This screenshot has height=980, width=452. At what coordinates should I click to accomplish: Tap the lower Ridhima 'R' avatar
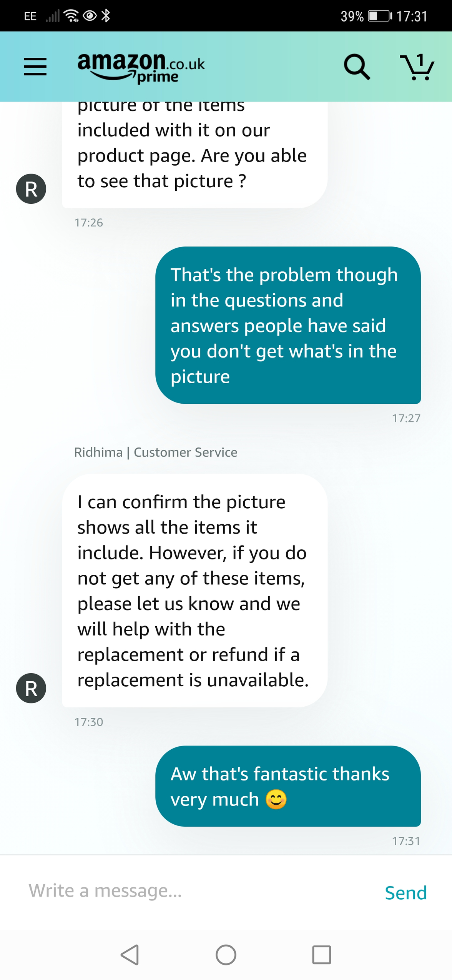point(31,688)
